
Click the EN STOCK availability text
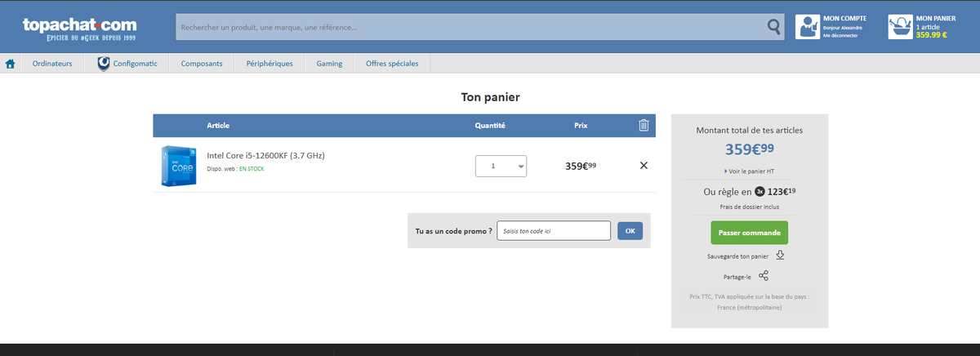tap(252, 169)
